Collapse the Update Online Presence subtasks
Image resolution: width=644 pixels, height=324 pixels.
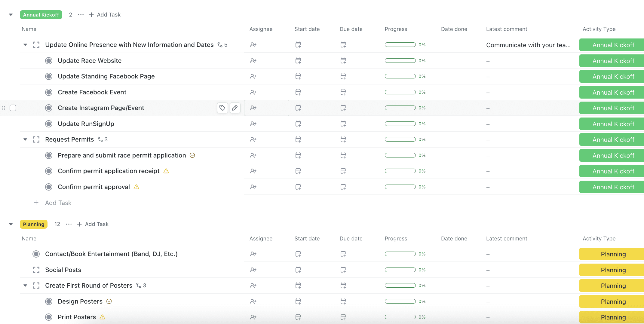(25, 44)
